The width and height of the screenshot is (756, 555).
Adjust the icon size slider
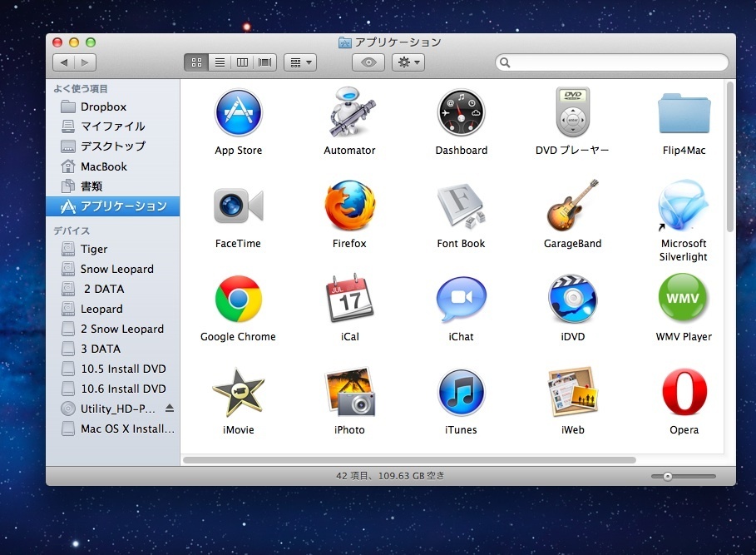pos(668,477)
